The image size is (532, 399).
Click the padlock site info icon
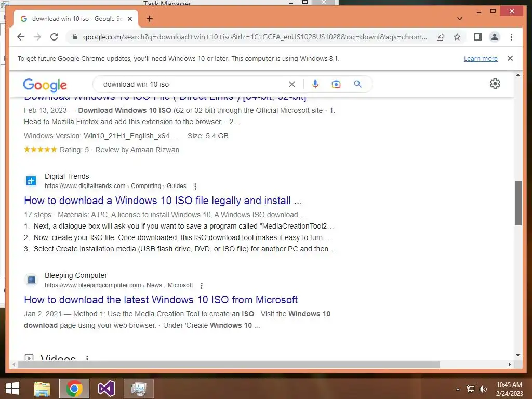tap(75, 37)
